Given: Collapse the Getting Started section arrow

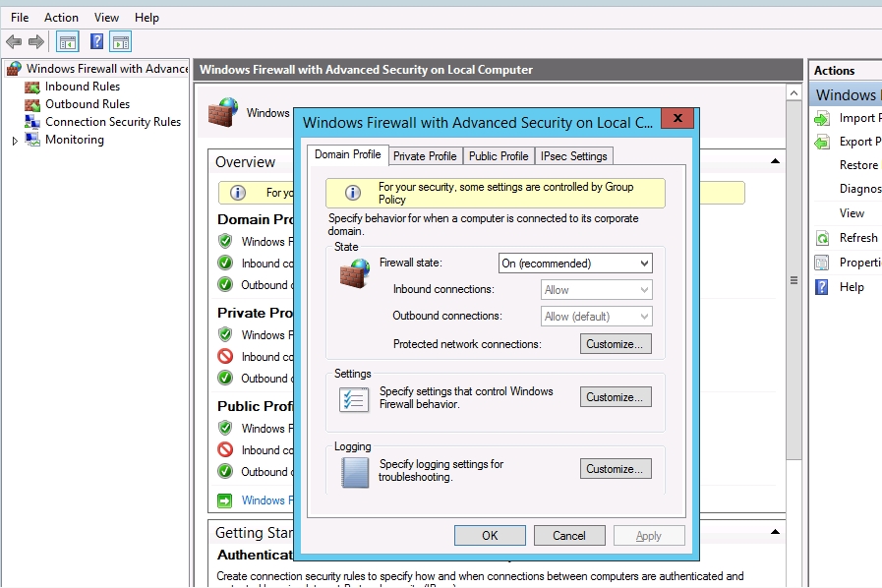Looking at the screenshot, I should (x=775, y=532).
